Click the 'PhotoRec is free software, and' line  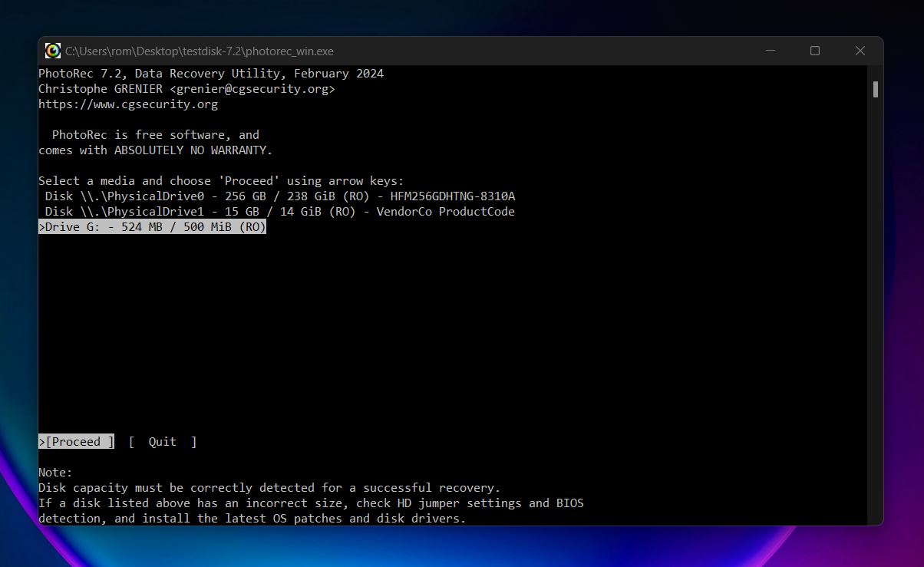click(156, 135)
